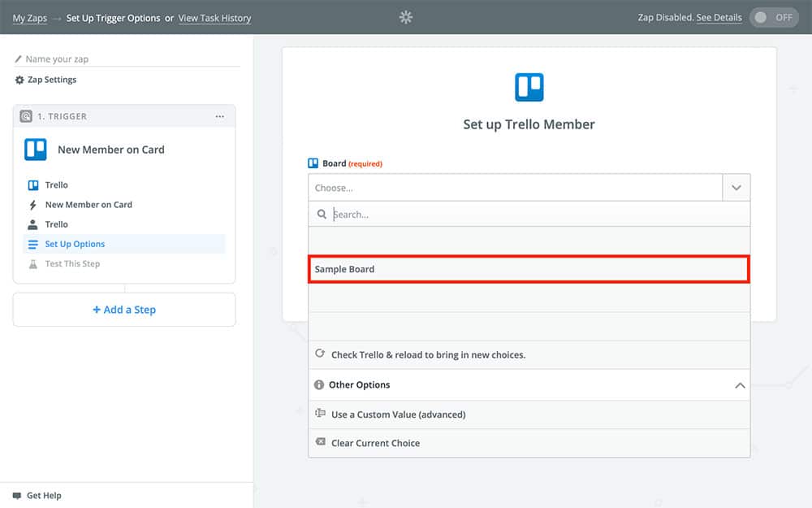Select Clear Current Choice option
The width and height of the screenshot is (812, 508).
tap(375, 443)
